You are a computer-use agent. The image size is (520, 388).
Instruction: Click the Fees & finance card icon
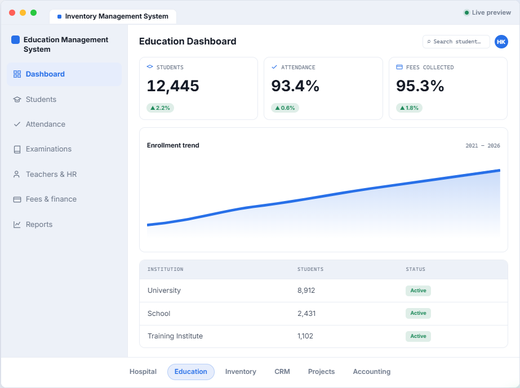pyautogui.click(x=17, y=199)
